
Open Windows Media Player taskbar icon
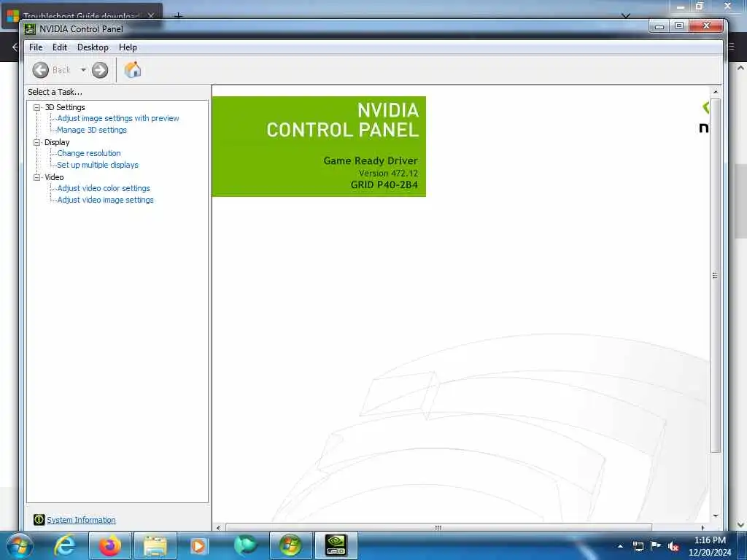pos(199,545)
